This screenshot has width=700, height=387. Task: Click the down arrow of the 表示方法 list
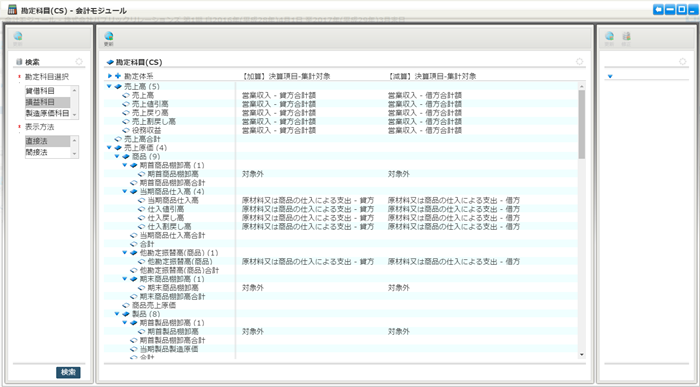pos(75,154)
